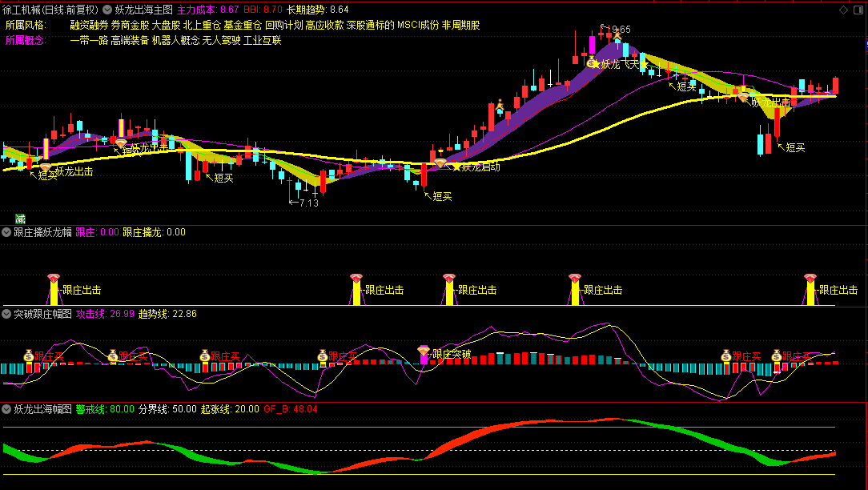Click the rightmost 妖龙出击 diamond marker

point(743,97)
